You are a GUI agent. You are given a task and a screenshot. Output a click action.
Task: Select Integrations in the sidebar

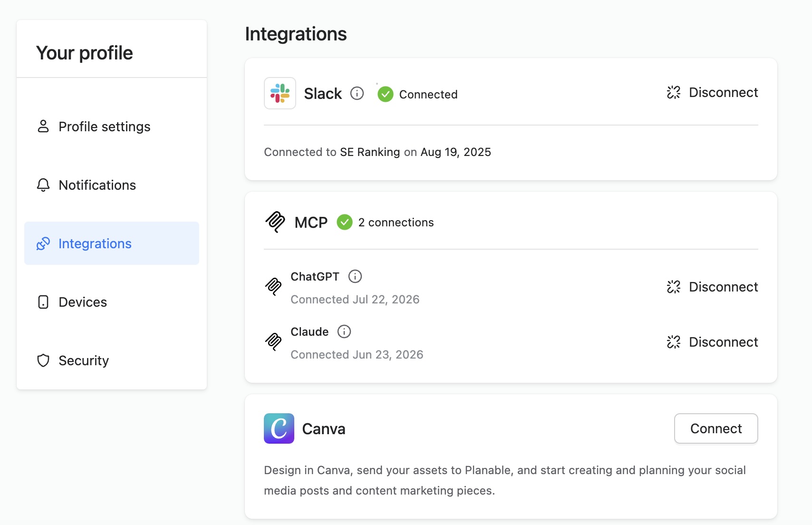(112, 243)
